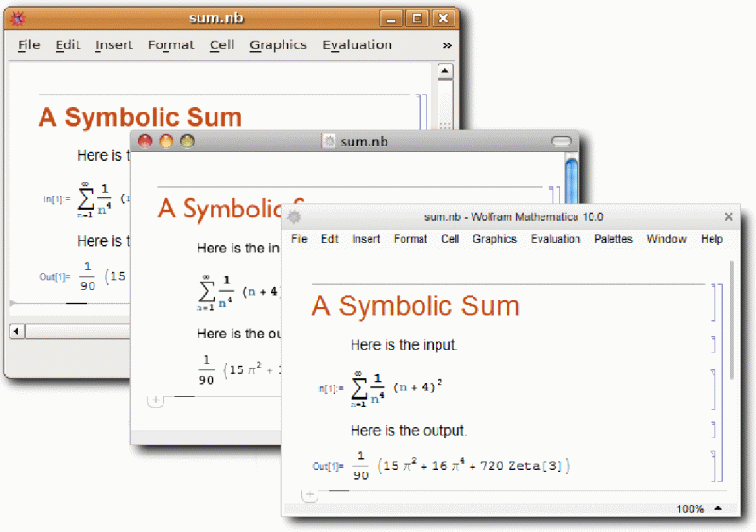Click the In[1]:= label in front window
756x532 pixels.
coord(330,388)
